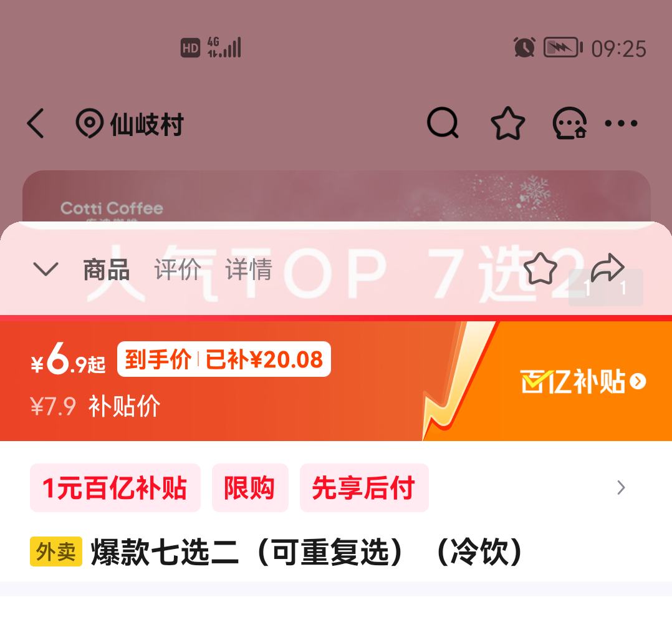Toggle the product favorite star
Viewport: 672px width, 617px height.
[540, 269]
